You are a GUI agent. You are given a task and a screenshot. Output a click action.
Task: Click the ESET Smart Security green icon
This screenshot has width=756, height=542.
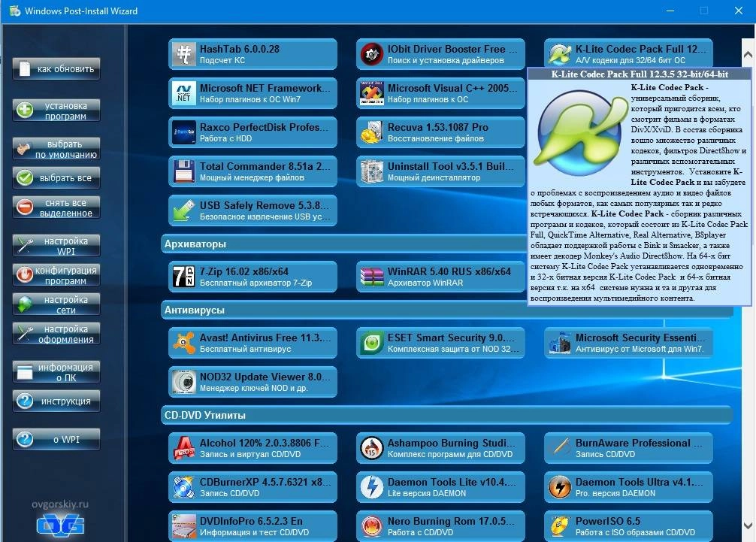pyautogui.click(x=372, y=342)
